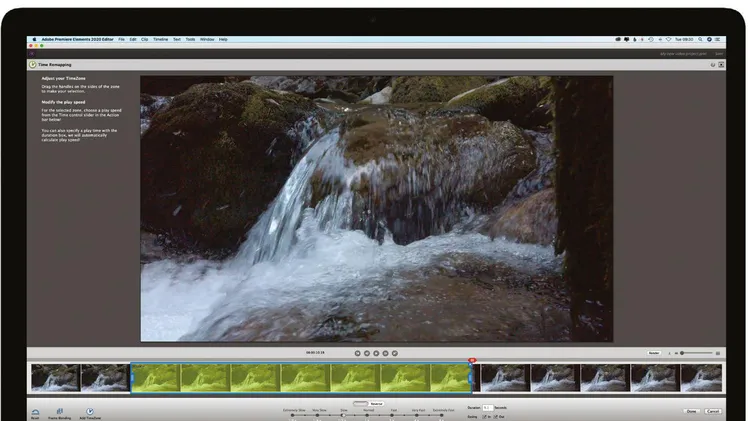750x421 pixels.
Task: Click the help icon in Time Remapping bar
Action: click(713, 65)
